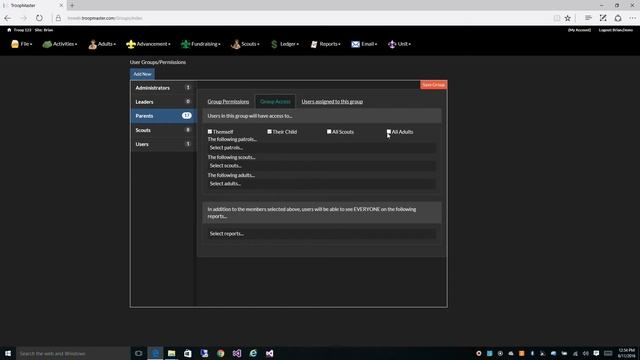Open browser More options ellipsis
Viewport: 640px width, 360px height.
tap(632, 18)
